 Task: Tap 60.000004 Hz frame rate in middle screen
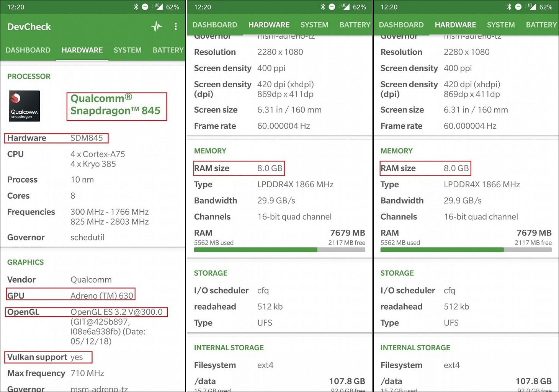283,126
